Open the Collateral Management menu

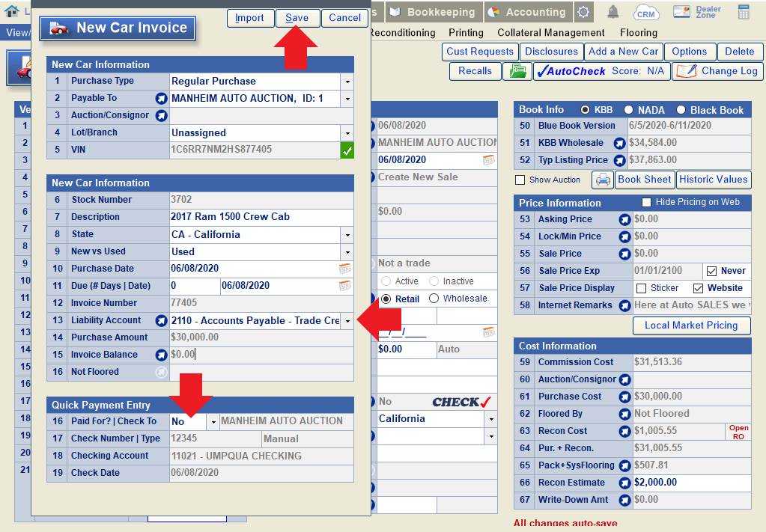(550, 33)
